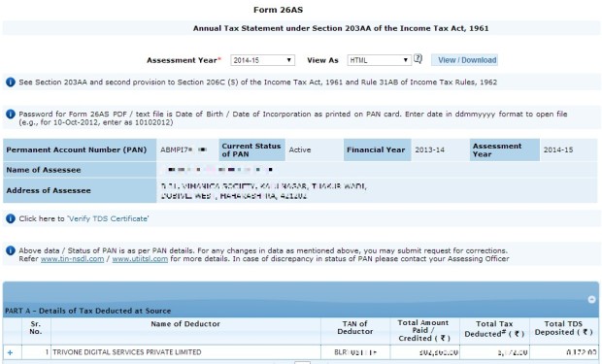Collapse the Part A panel using round icon

[x=591, y=300]
